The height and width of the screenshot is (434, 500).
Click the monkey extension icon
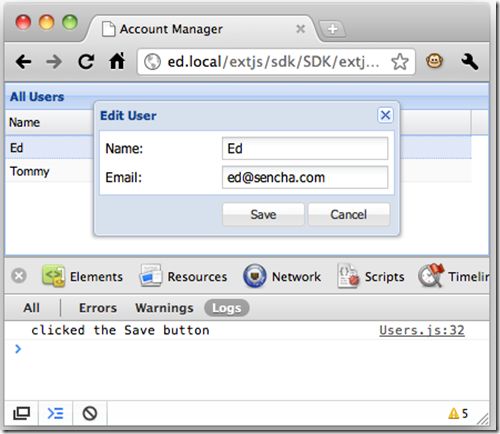tap(434, 61)
